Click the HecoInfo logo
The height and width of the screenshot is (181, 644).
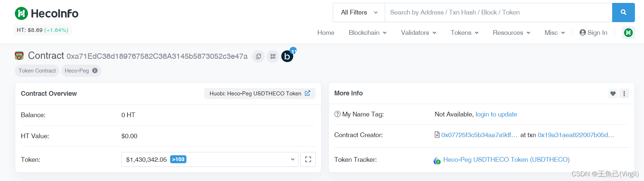click(x=46, y=13)
